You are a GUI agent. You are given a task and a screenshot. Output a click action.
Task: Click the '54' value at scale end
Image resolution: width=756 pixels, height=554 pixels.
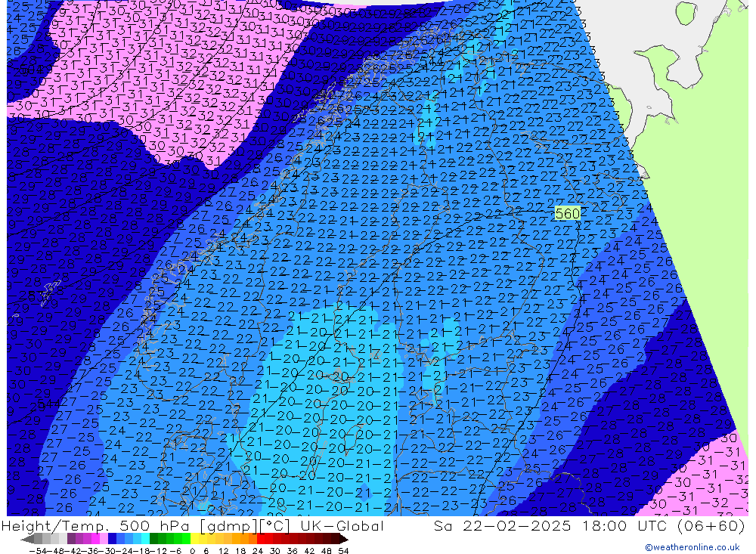[343, 551]
